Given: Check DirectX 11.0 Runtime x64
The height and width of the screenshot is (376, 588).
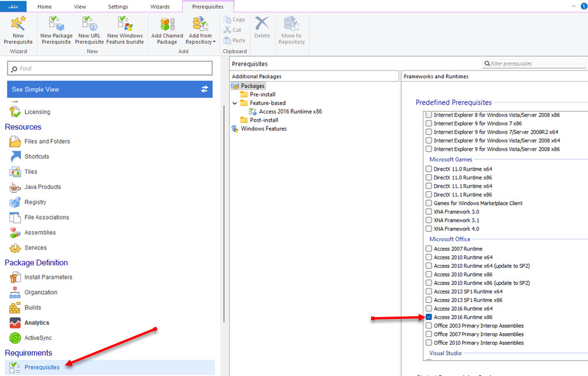Looking at the screenshot, I should 429,169.
